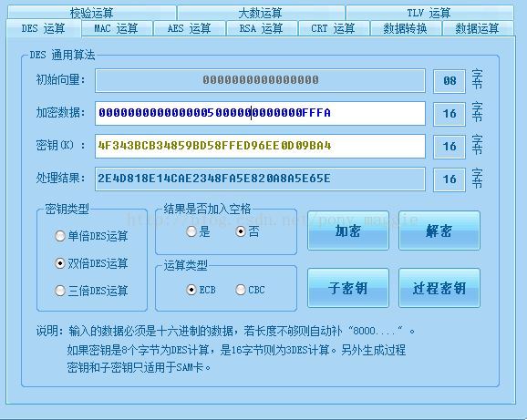Screen dimensions: 527x420
Task: Focus the 密钥(K) input field
Action: (x=260, y=146)
